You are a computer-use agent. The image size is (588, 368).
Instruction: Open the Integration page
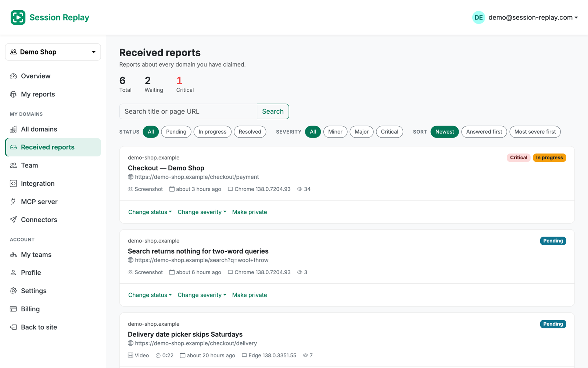[x=53, y=183]
